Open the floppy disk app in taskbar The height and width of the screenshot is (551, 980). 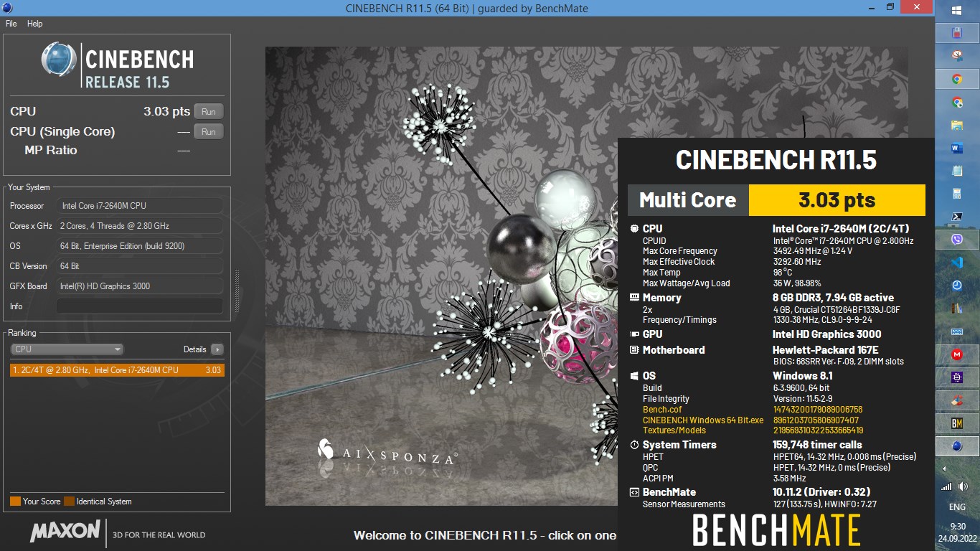[956, 33]
